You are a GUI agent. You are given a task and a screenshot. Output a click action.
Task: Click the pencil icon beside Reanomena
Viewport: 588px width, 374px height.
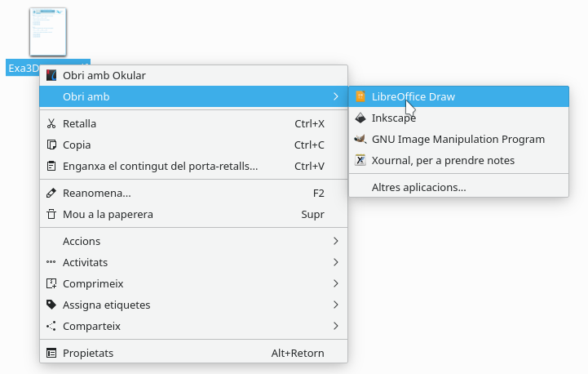tap(51, 193)
